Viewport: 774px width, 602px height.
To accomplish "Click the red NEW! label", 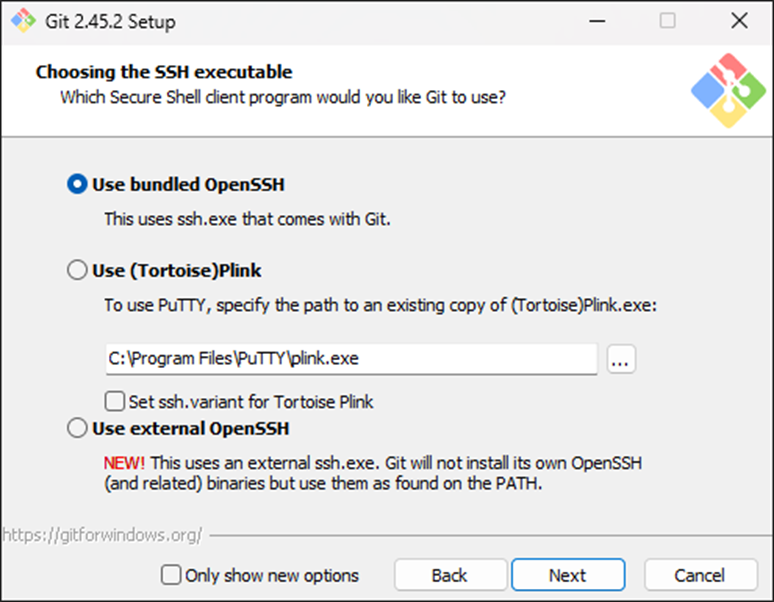I will click(x=124, y=464).
